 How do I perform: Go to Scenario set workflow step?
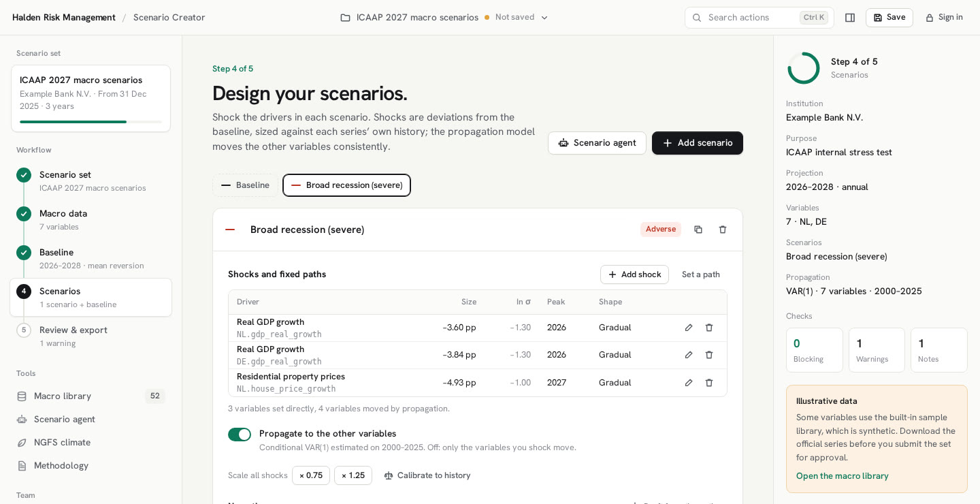point(91,181)
